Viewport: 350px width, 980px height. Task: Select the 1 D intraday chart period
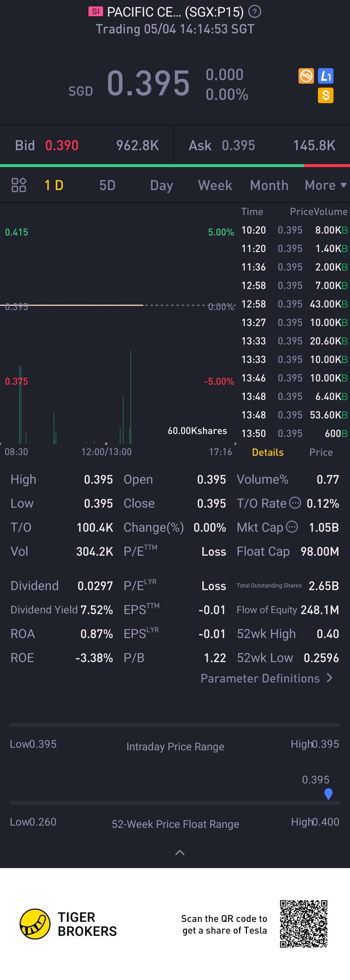click(54, 185)
